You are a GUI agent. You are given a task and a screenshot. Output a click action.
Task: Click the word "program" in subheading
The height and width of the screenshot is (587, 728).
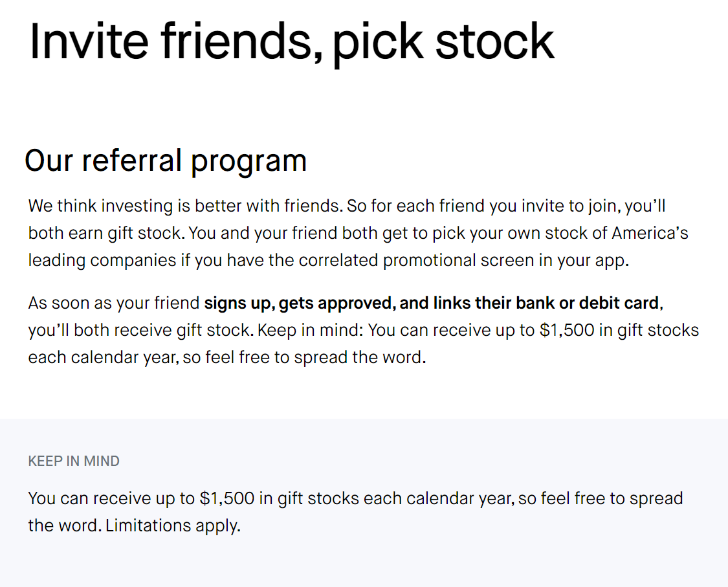(x=249, y=162)
